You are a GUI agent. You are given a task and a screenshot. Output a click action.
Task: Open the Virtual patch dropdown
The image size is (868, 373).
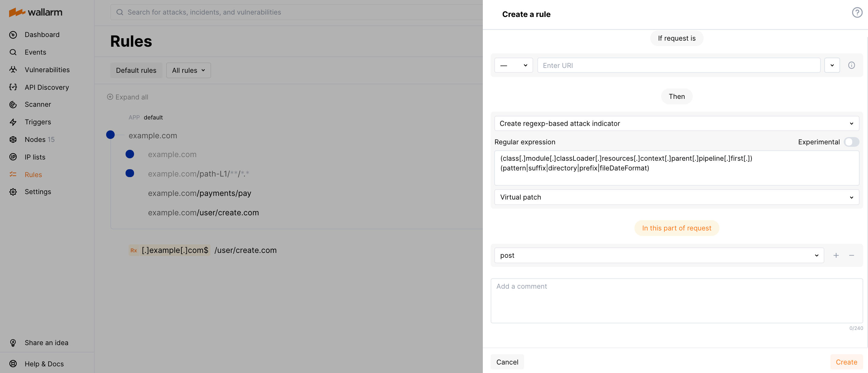pyautogui.click(x=677, y=197)
